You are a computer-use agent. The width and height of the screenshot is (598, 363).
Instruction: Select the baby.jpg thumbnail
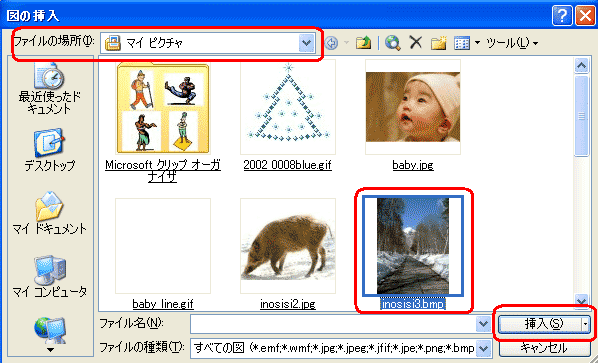point(413,107)
